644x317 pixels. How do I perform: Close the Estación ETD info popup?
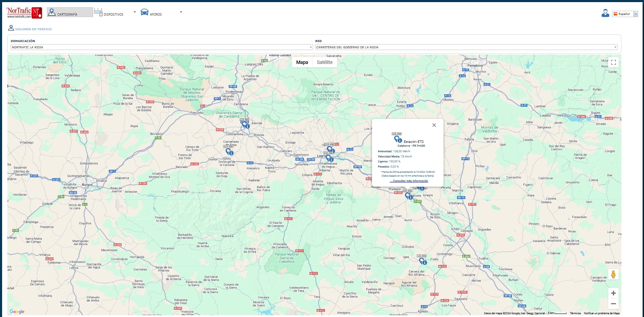coord(434,125)
